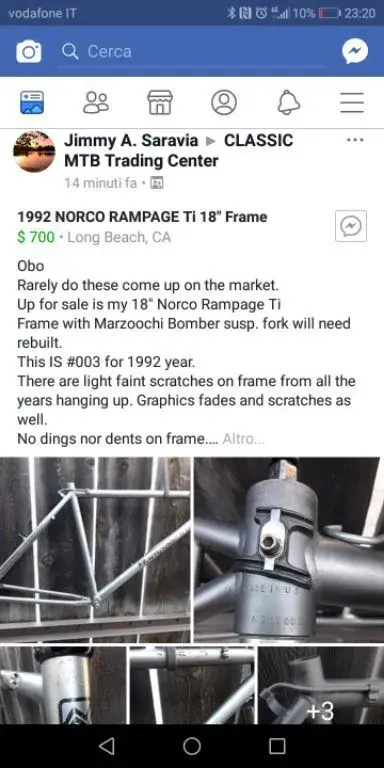Open the camera icon in header
Image resolution: width=384 pixels, height=768 pixels.
[28, 51]
